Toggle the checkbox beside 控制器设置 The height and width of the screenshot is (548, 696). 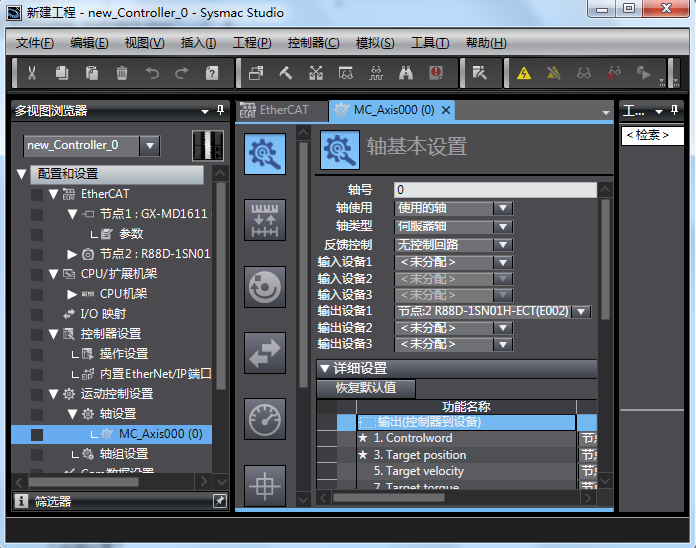[x=37, y=334]
